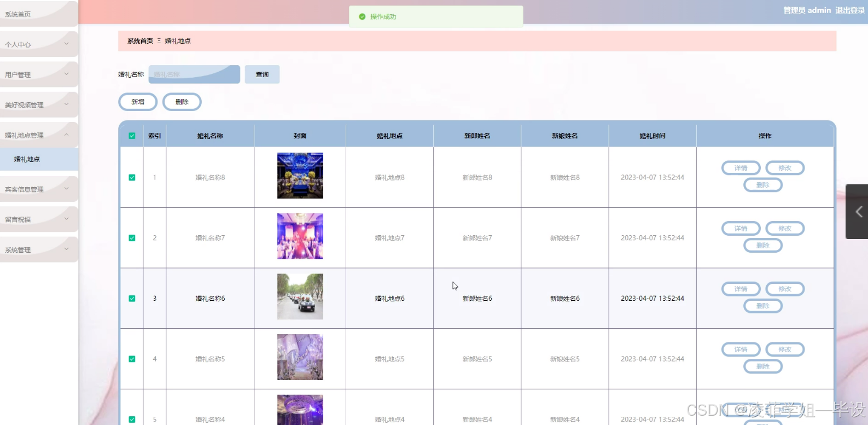
Task: Expand the 用户管理 sidebar menu
Action: click(38, 74)
